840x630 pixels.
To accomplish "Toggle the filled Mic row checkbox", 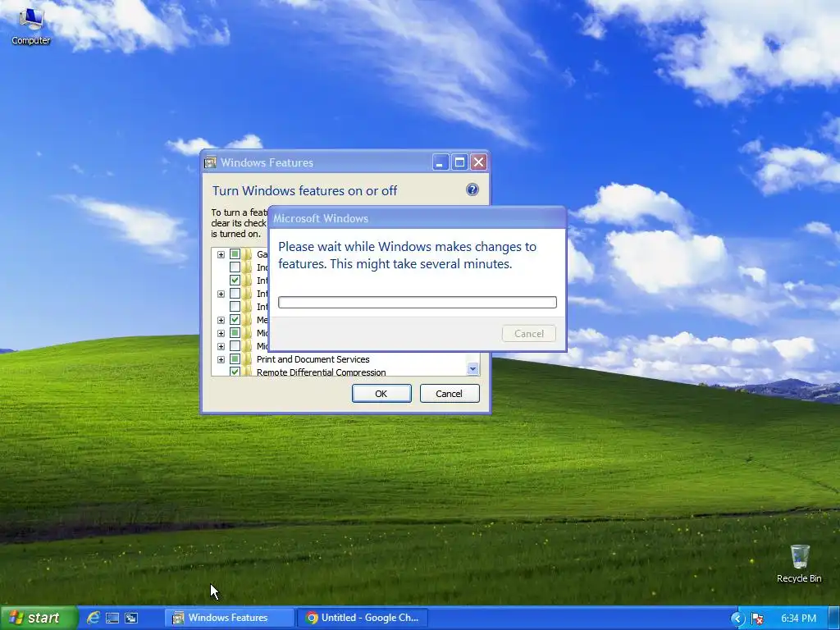I will tap(235, 333).
